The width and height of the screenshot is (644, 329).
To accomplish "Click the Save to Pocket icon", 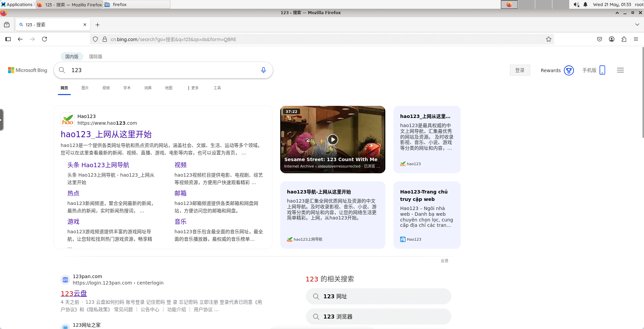I will click(600, 39).
